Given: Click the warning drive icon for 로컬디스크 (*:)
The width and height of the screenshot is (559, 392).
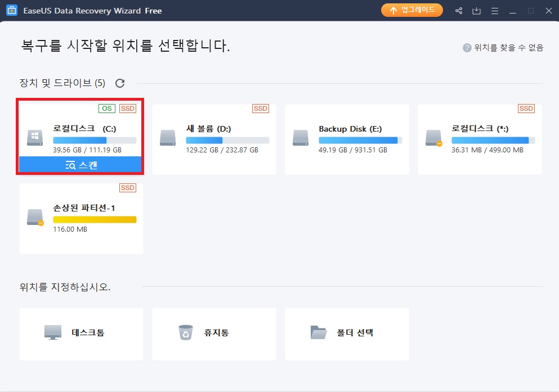Looking at the screenshot, I should point(433,138).
